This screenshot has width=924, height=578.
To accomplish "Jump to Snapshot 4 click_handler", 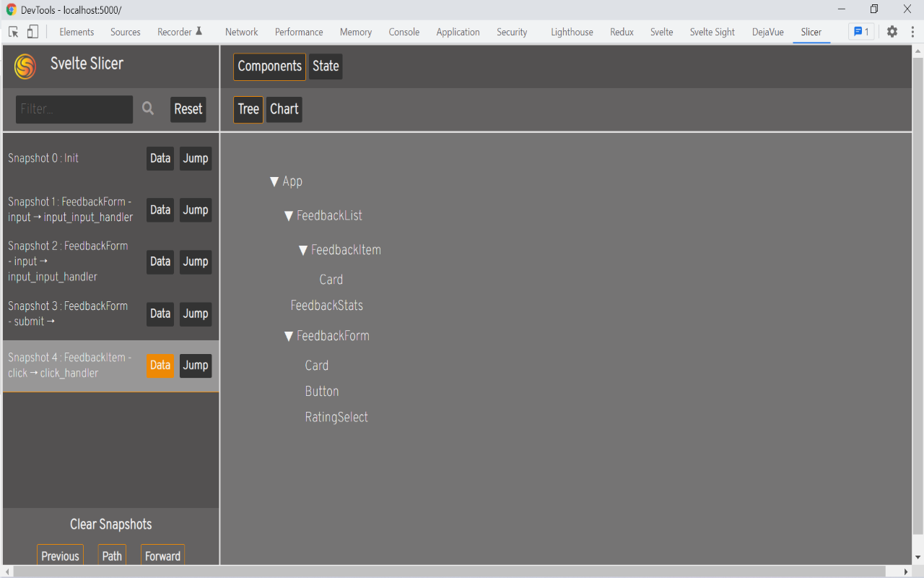I will click(196, 366).
